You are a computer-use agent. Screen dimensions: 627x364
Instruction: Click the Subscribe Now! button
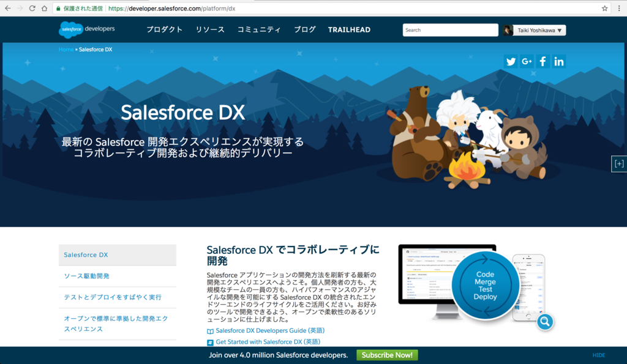[x=387, y=355]
